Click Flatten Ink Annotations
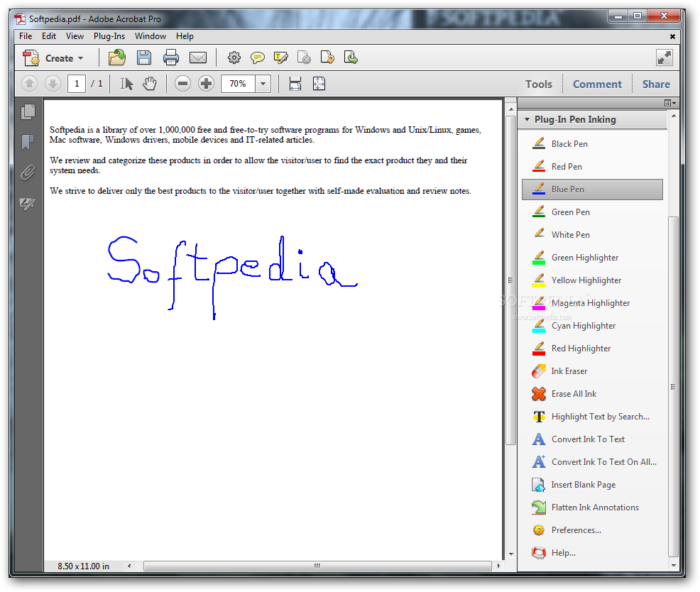This screenshot has width=700, height=592. (592, 508)
